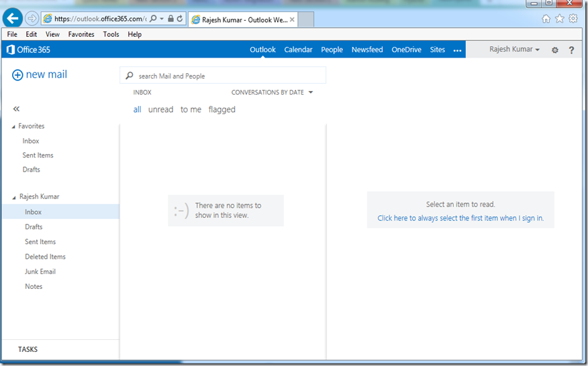Collapse the Favorites folder group

[x=13, y=127]
